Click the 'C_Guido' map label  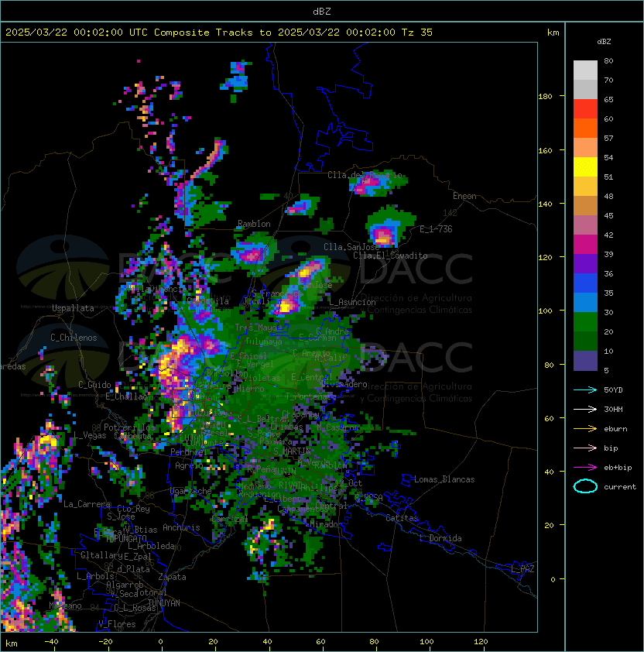94,385
